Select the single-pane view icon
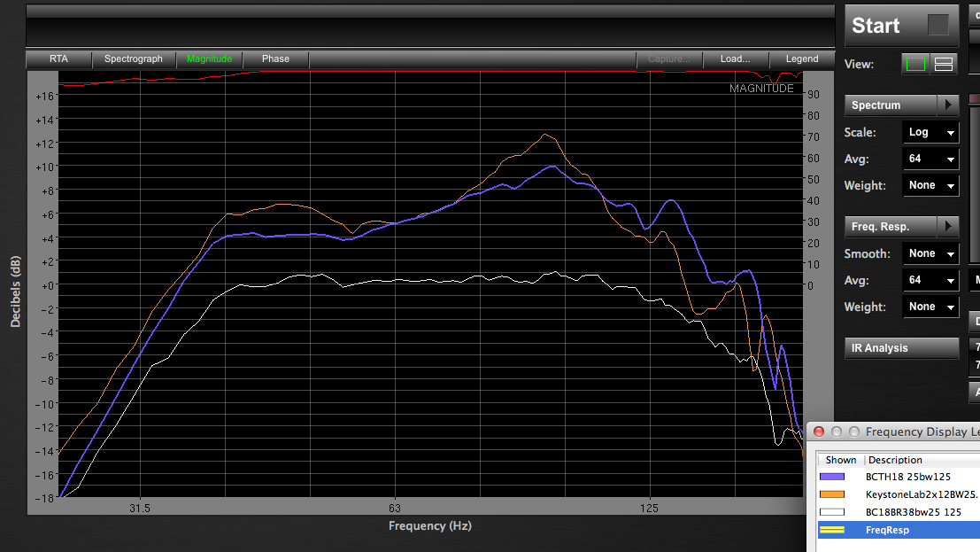Viewport: 980px width, 552px height. tap(915, 64)
